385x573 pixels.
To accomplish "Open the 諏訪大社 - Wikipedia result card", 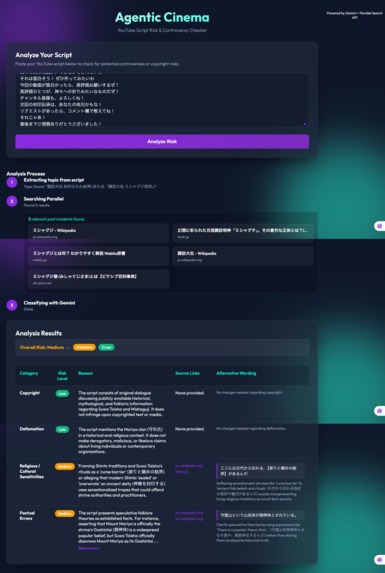I will 243,256.
